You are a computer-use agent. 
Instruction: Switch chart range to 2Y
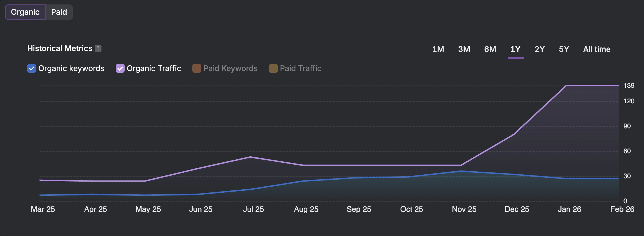[x=539, y=49]
